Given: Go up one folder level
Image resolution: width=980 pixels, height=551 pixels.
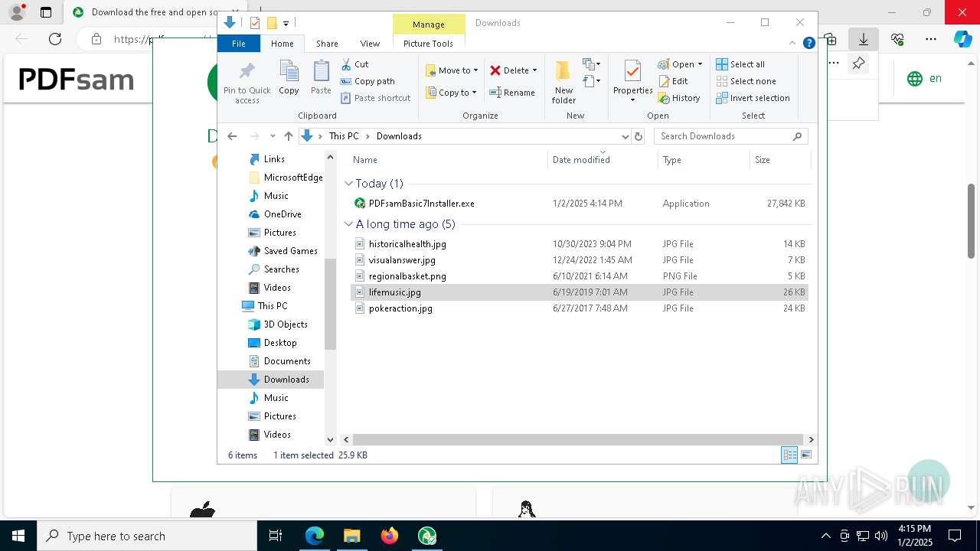Looking at the screenshot, I should pos(288,136).
